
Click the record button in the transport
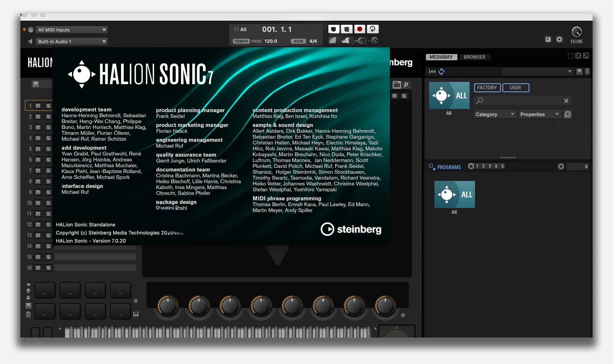(359, 29)
